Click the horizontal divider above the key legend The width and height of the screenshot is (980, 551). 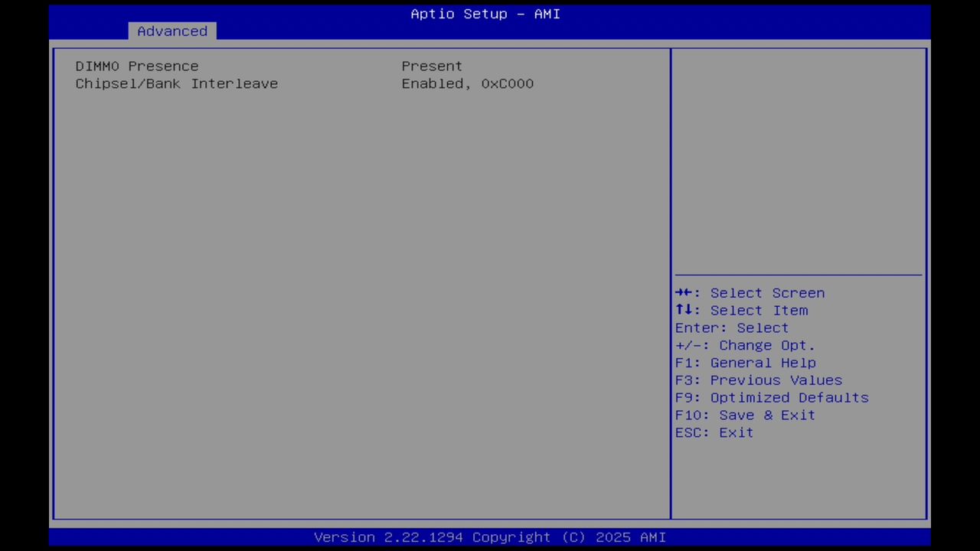(x=798, y=273)
